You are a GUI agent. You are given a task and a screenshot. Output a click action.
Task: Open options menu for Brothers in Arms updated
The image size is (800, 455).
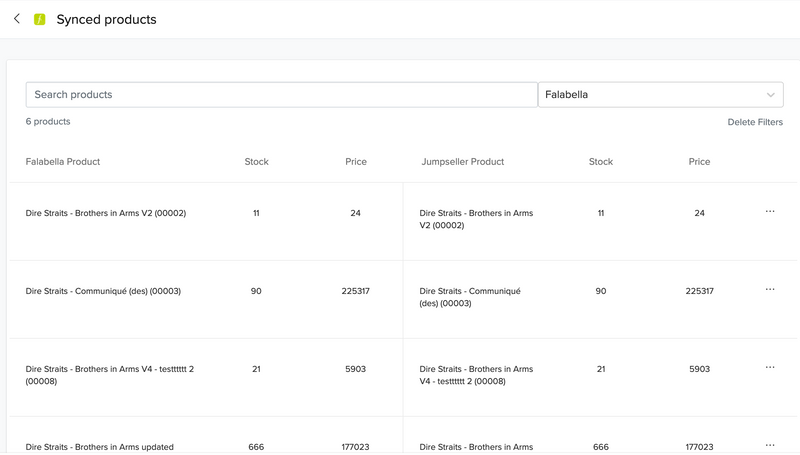pyautogui.click(x=769, y=445)
